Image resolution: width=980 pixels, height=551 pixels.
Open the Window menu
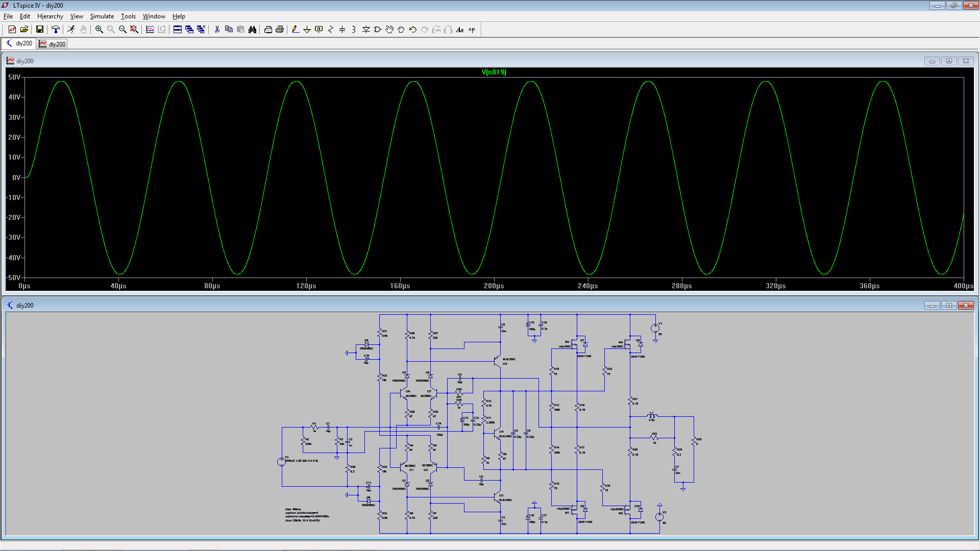[x=154, y=16]
